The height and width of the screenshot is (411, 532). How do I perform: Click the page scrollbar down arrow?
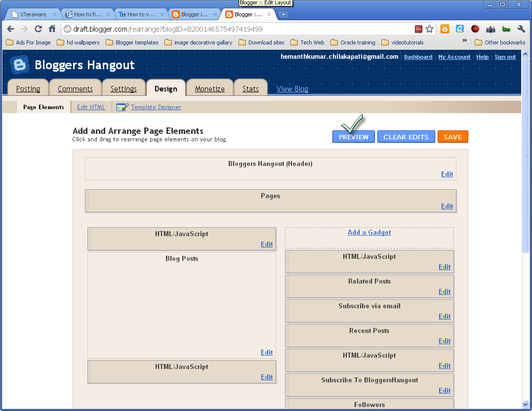(x=525, y=404)
